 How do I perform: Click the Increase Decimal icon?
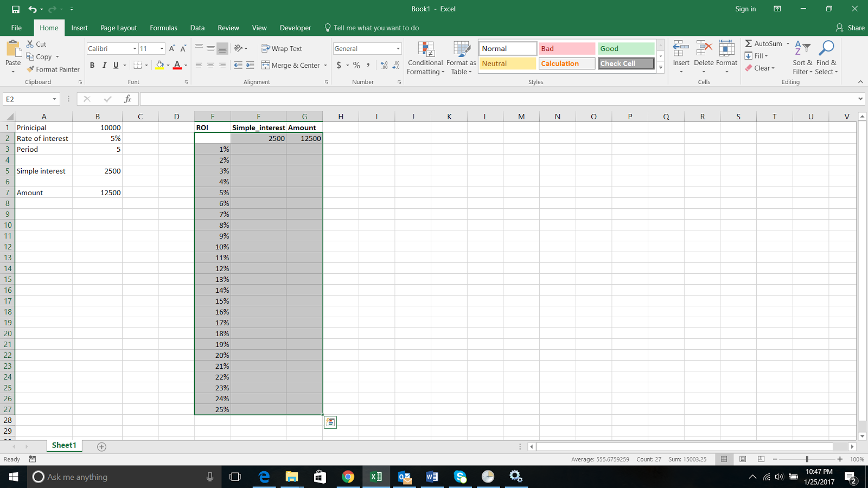point(384,65)
